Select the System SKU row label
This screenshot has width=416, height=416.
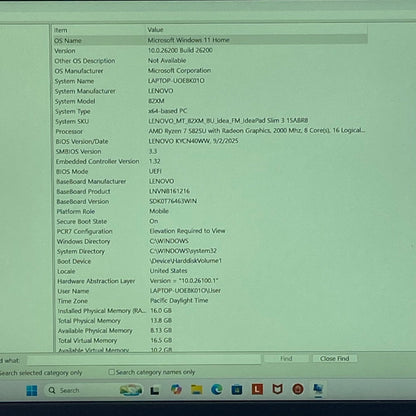point(72,121)
